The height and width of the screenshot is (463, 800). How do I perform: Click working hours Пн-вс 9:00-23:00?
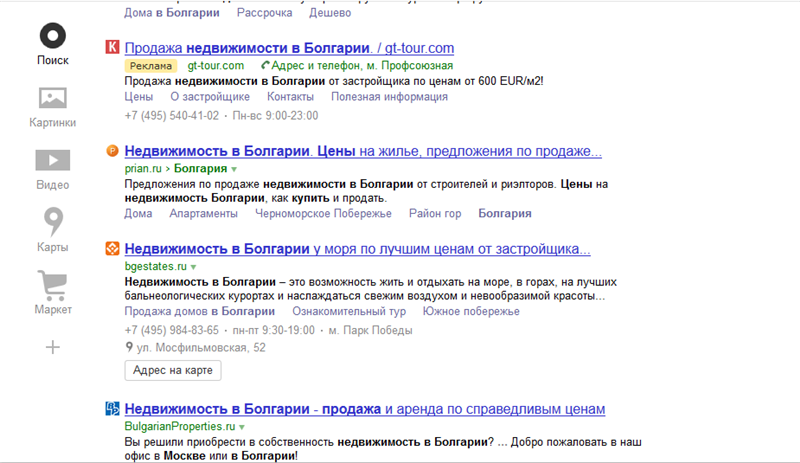pos(276,116)
